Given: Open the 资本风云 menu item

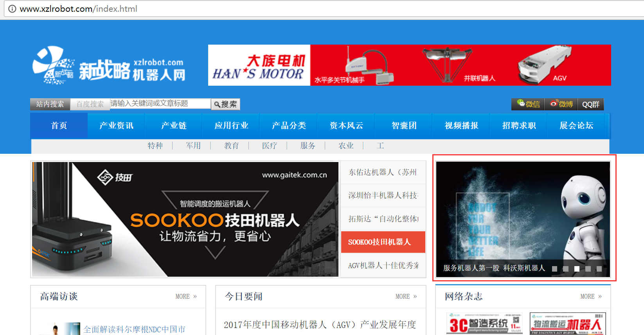Looking at the screenshot, I should point(346,126).
